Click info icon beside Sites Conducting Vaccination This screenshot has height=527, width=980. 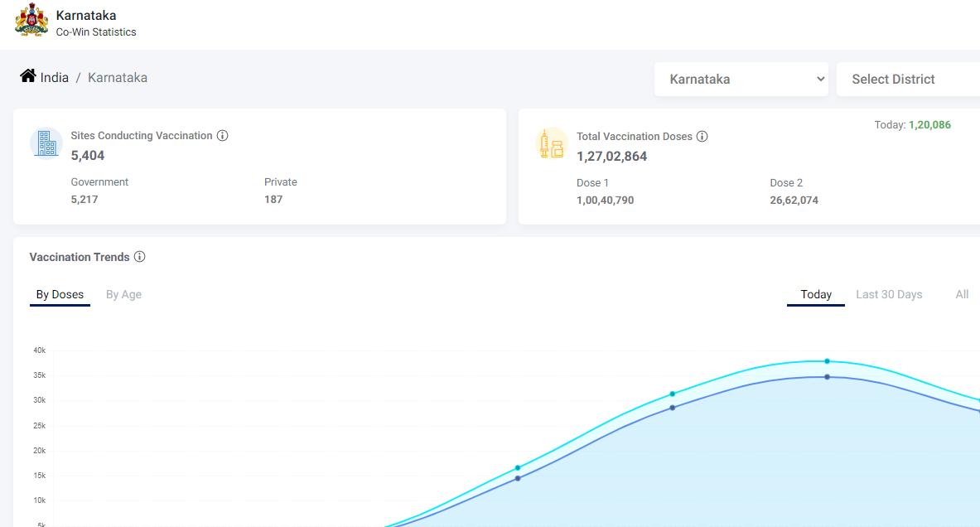222,136
